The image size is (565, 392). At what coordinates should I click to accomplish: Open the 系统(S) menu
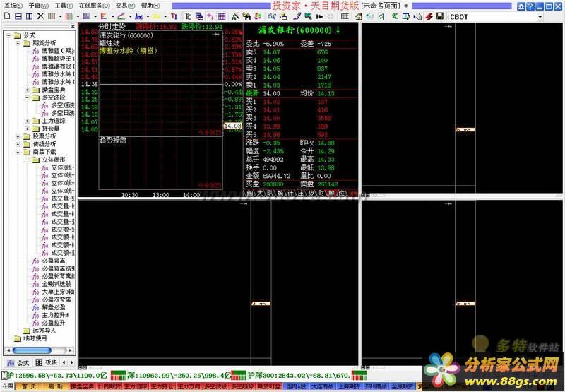point(13,6)
